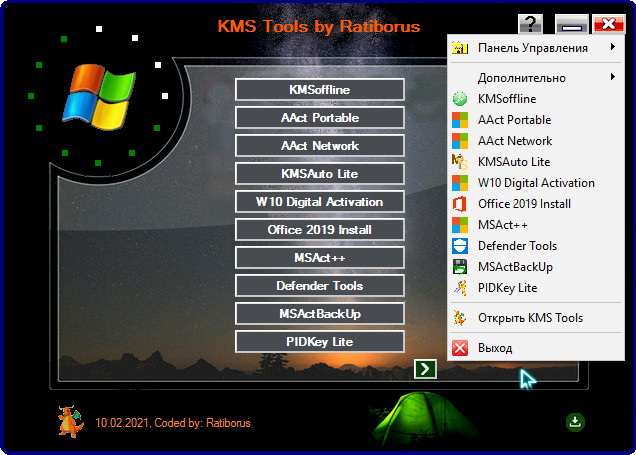
Task: Select Открыть KMS Tools in the popup menu
Action: tap(530, 318)
